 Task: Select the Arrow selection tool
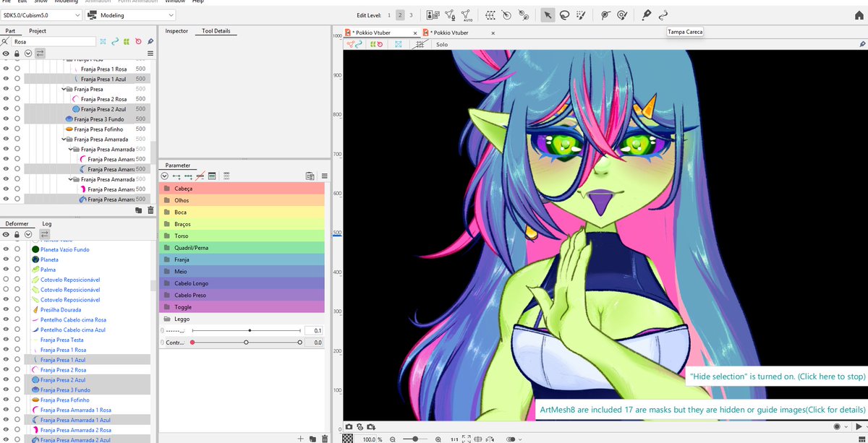(548, 14)
